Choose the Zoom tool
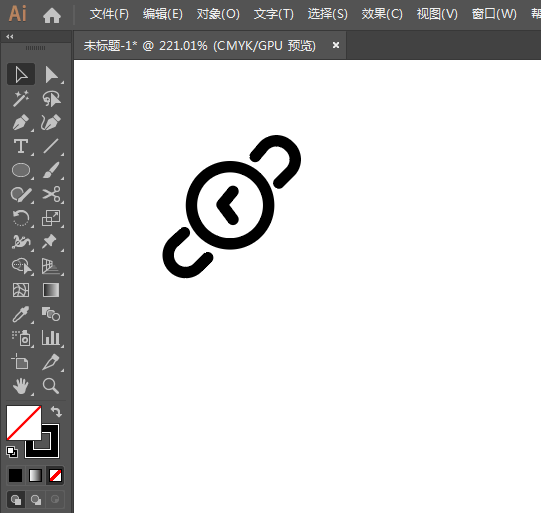Image resolution: width=541 pixels, height=513 pixels. coord(51,386)
